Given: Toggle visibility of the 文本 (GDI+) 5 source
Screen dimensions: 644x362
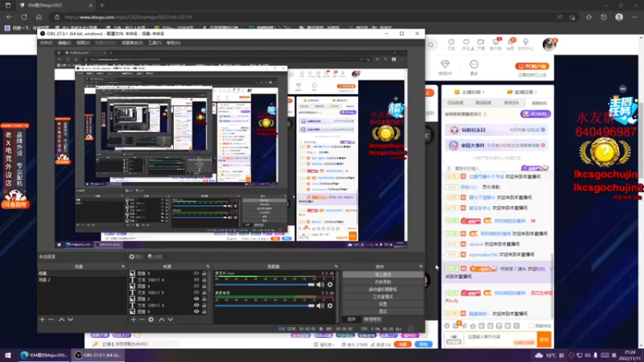Looking at the screenshot, I should tap(196, 292).
